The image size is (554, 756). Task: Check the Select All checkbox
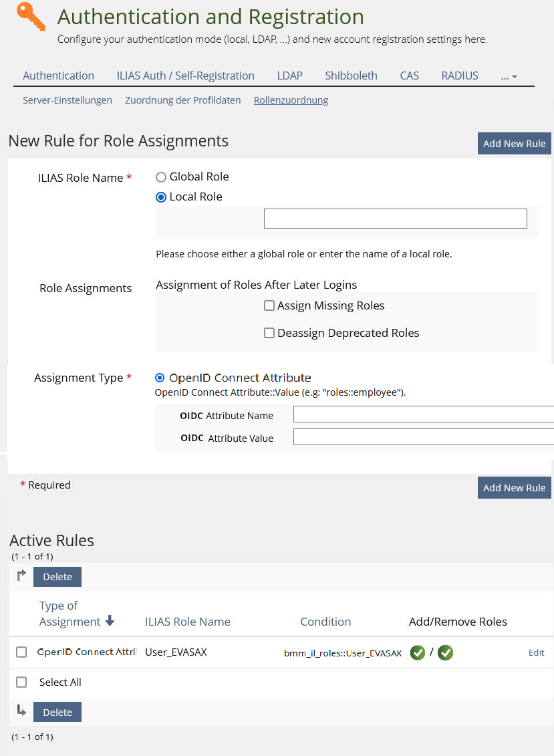coord(21,682)
